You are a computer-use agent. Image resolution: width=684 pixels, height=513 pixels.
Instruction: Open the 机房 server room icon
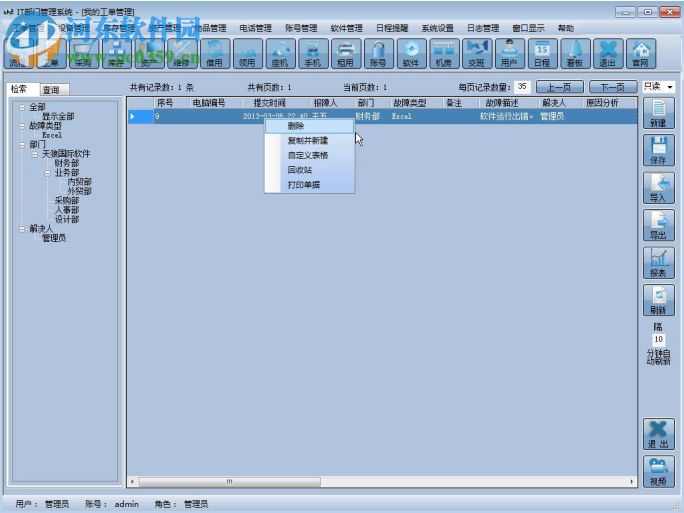pos(444,53)
